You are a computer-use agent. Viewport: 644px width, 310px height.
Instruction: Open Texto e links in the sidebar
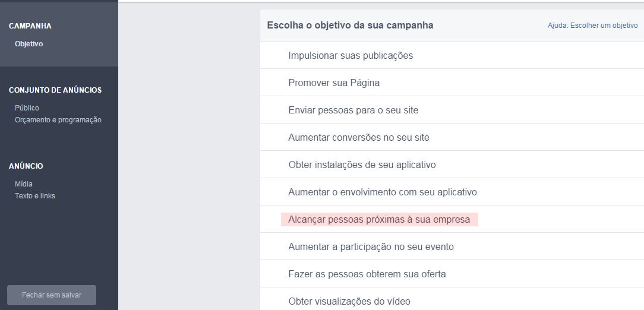click(x=35, y=196)
